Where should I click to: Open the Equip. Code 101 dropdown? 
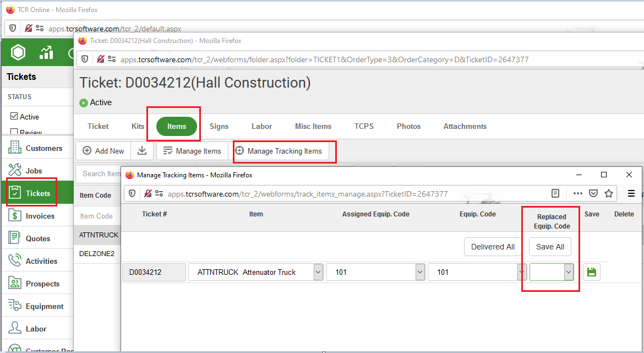521,272
